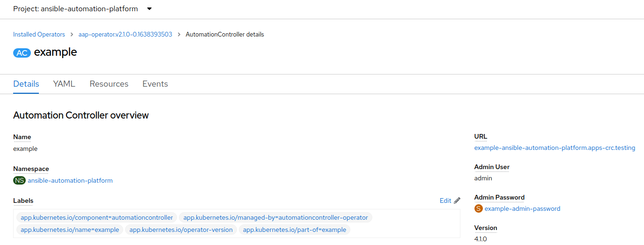This screenshot has height=245, width=644.
Task: Click the AC resource badge icon
Action: [x=22, y=53]
